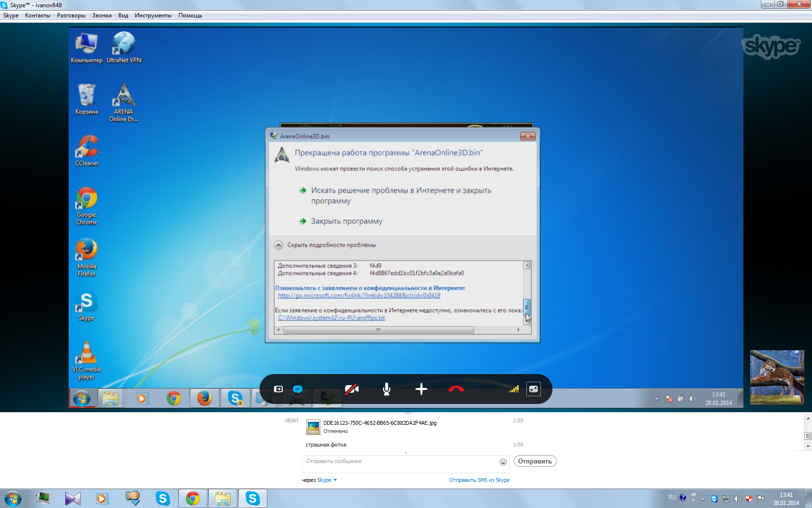This screenshot has width=812, height=508.
Task: Open the emoticon smiley picker
Action: point(503,462)
